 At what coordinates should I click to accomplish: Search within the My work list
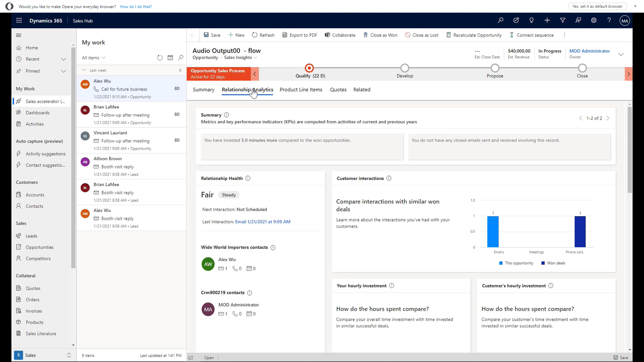(x=181, y=58)
